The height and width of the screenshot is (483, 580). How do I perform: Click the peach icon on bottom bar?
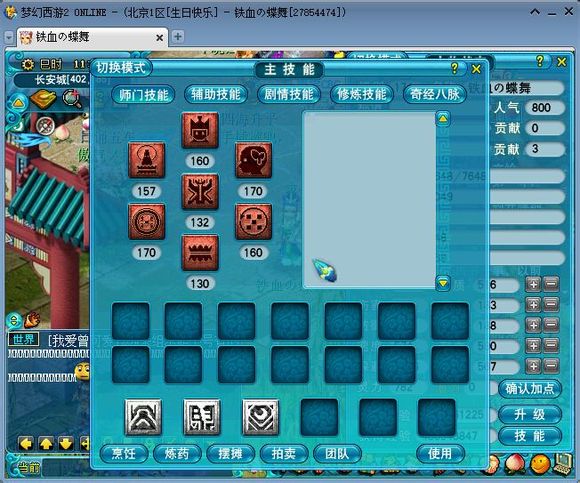pos(516,464)
